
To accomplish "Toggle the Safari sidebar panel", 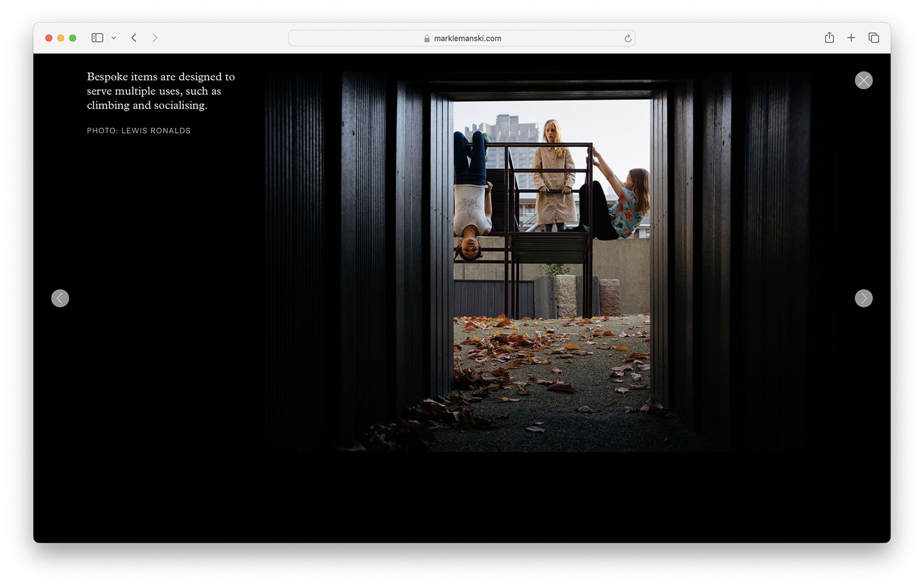I will click(97, 38).
